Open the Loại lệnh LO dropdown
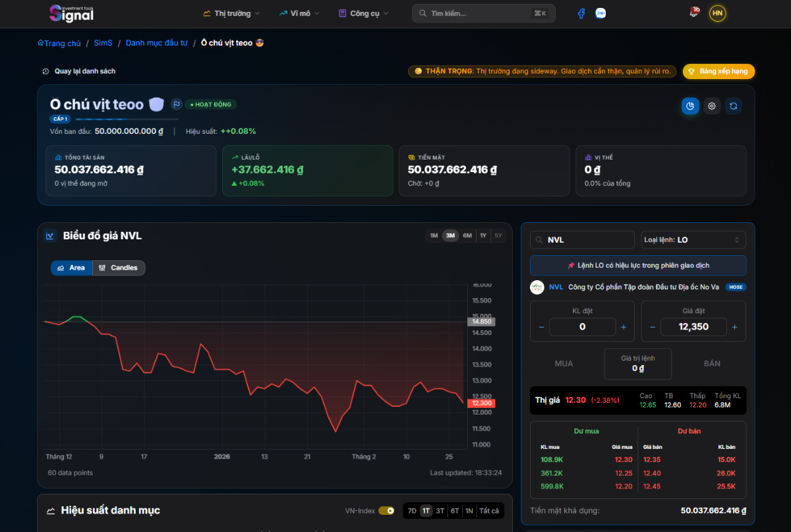Screen dimensions: 791x532 (693, 240)
